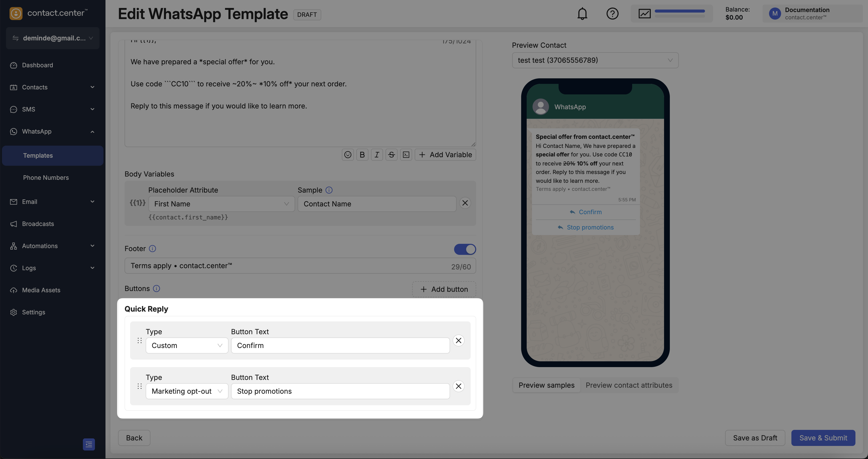Click the Add button option

click(x=444, y=289)
